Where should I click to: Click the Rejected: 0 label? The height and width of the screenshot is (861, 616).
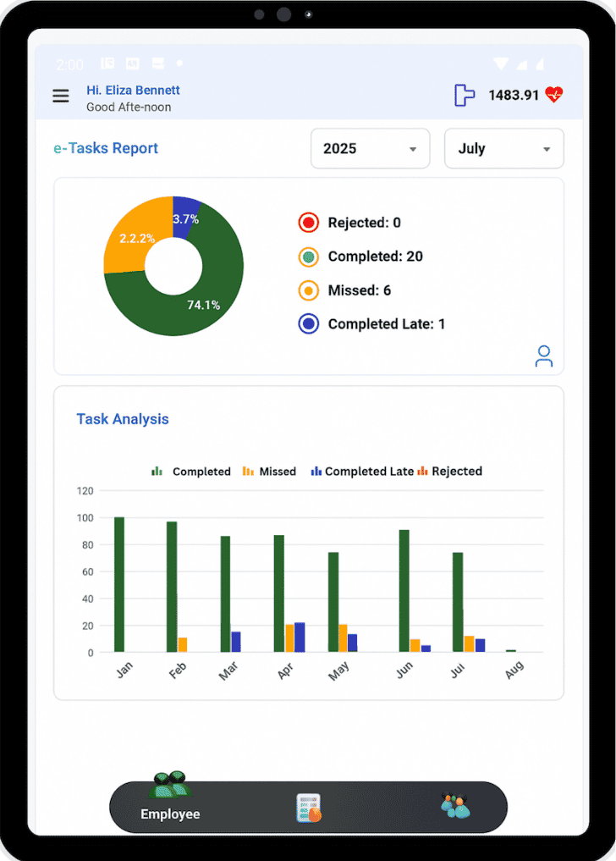pos(365,223)
